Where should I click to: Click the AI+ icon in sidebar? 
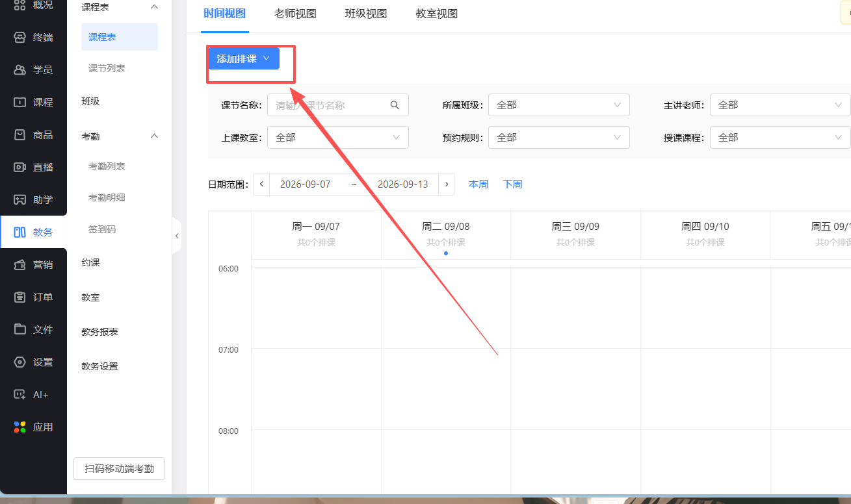tap(20, 394)
